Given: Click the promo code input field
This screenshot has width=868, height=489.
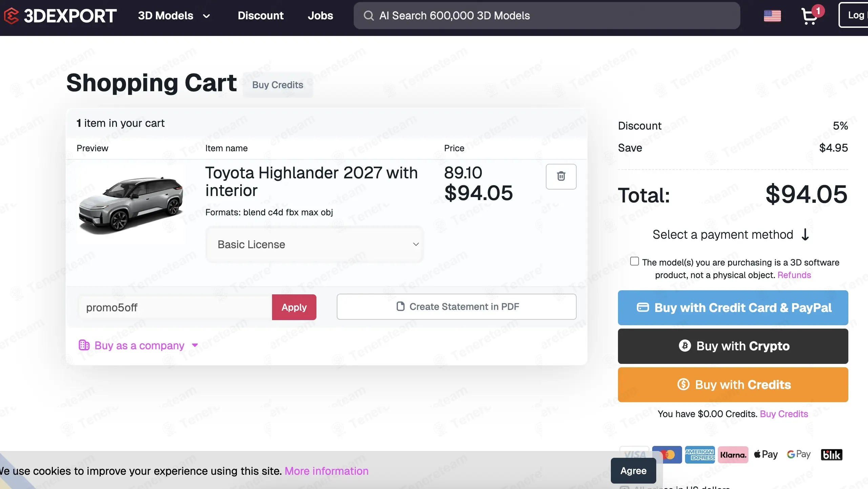Looking at the screenshot, I should tap(175, 307).
